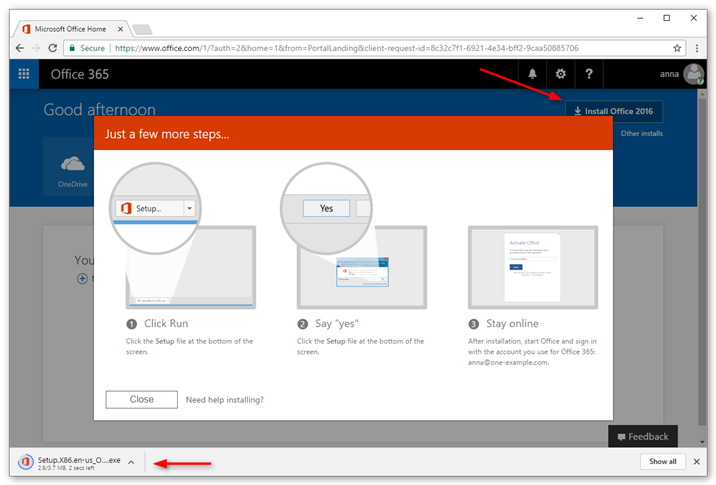The width and height of the screenshot is (716, 485).
Task: Click the 'Good afternoon' greeting text
Action: coord(100,110)
